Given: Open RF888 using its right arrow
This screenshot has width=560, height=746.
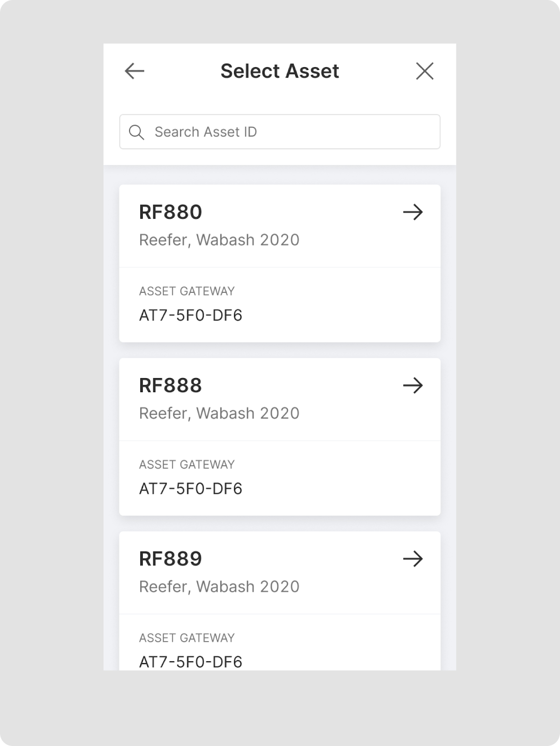Looking at the screenshot, I should click(x=413, y=386).
